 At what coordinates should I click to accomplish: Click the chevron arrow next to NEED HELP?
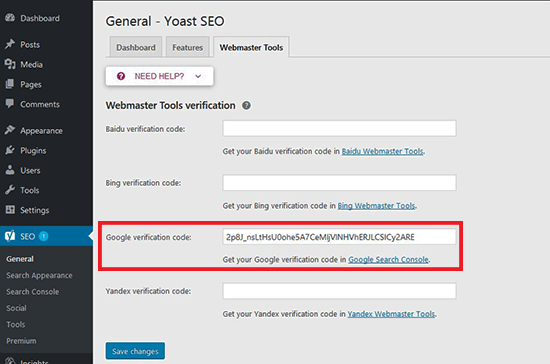(198, 76)
